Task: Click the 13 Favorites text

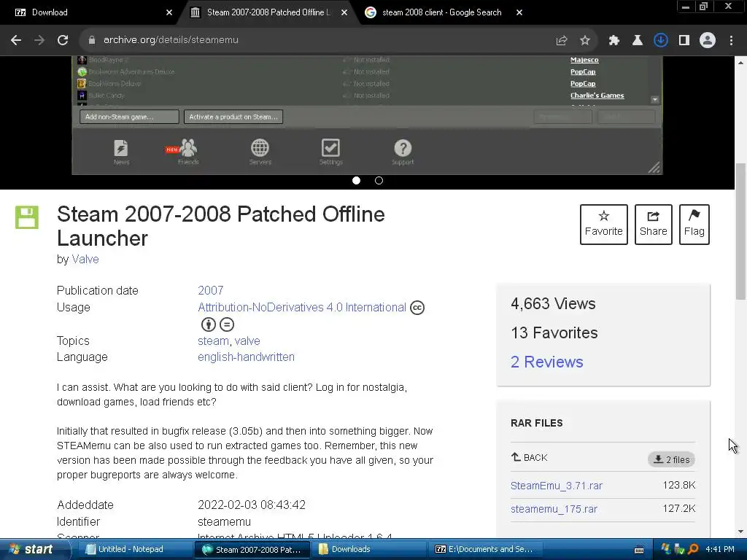Action: [554, 332]
